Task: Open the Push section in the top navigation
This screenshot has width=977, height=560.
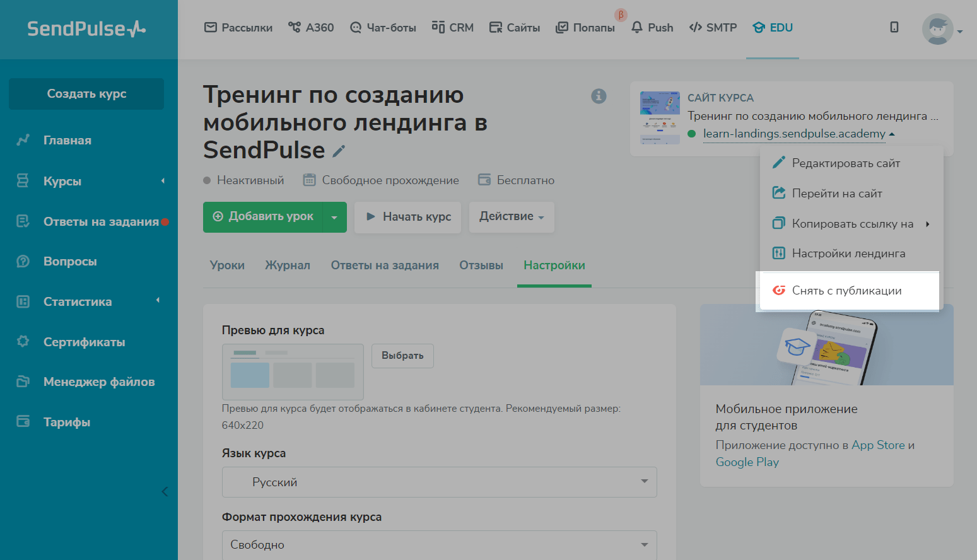Action: [x=653, y=28]
